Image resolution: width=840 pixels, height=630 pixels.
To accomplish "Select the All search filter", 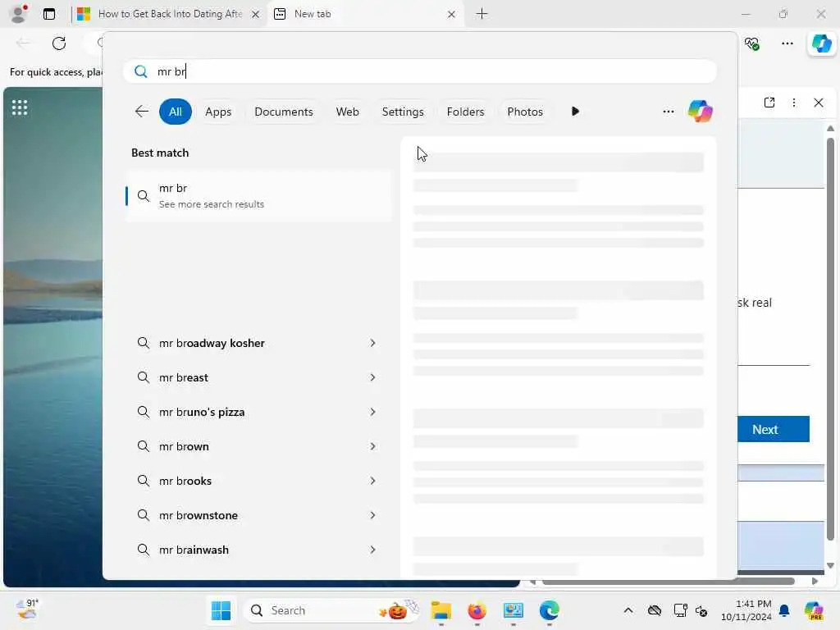I will click(176, 112).
